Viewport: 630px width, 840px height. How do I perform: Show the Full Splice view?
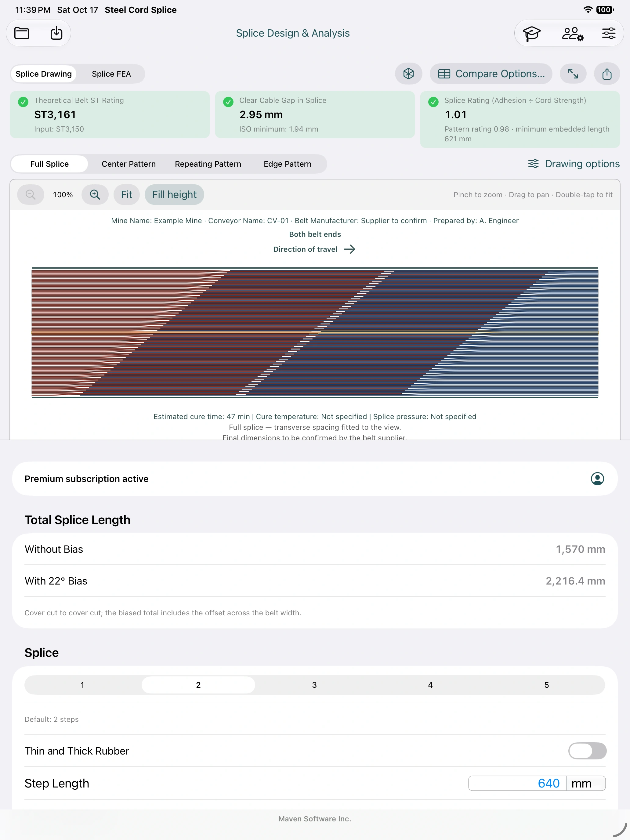point(49,164)
